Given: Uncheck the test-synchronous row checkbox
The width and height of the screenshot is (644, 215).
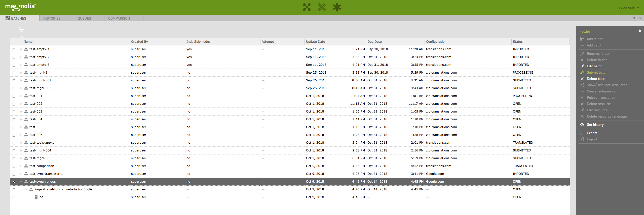Looking at the screenshot, I should [14, 182].
